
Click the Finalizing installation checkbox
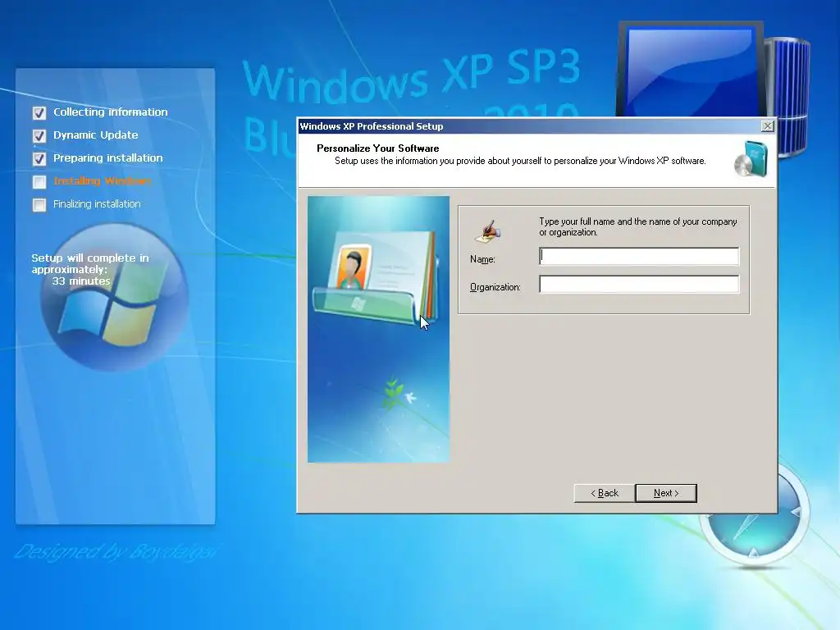pyautogui.click(x=39, y=204)
